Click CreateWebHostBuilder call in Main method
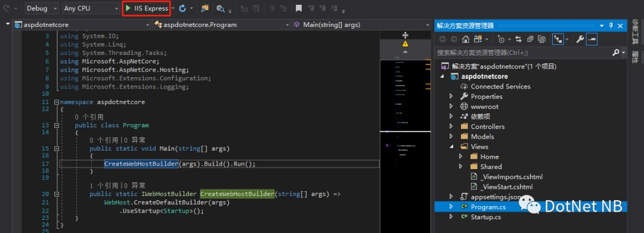 point(141,164)
